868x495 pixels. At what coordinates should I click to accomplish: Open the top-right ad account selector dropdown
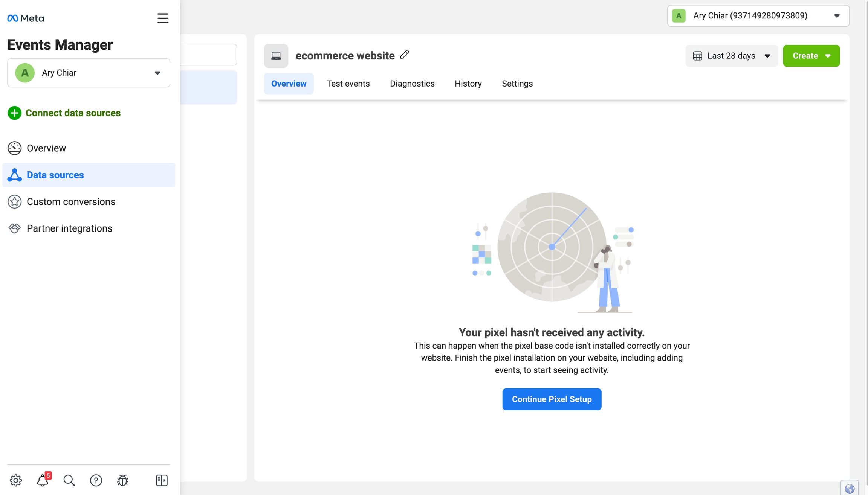tap(758, 16)
